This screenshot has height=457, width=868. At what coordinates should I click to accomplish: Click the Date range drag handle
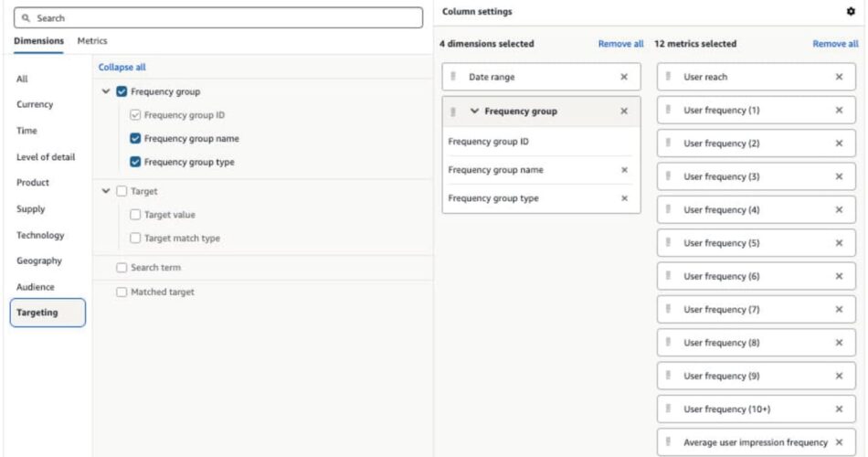click(x=453, y=77)
